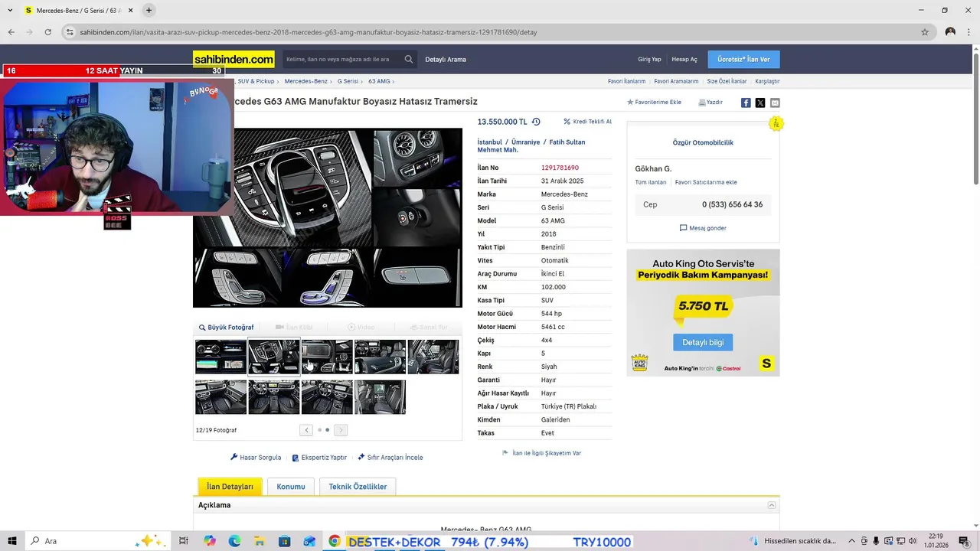This screenshot has height=551, width=980.
Task: Select first thumbnail of dashboard screen
Action: tap(220, 357)
